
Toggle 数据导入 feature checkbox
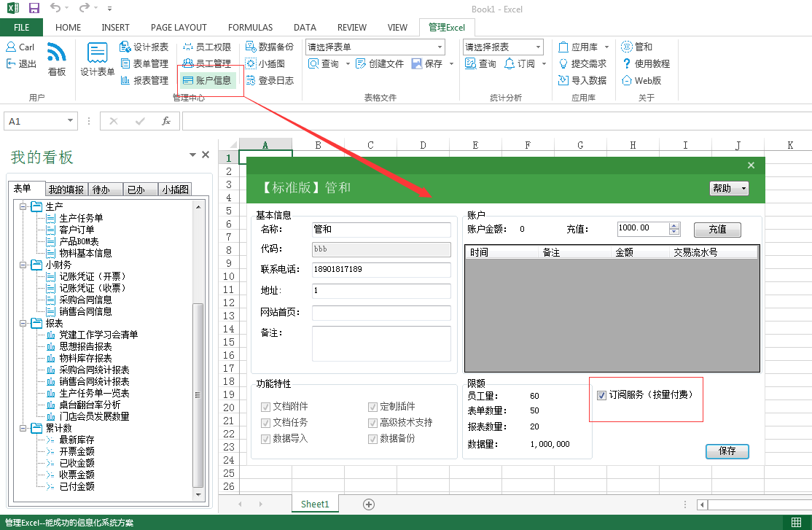[265, 439]
